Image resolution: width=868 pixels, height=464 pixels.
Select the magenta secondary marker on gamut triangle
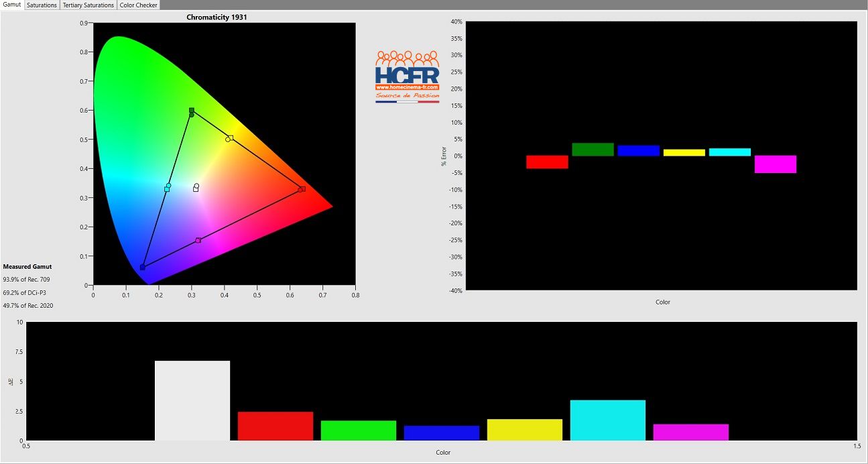[x=198, y=240]
